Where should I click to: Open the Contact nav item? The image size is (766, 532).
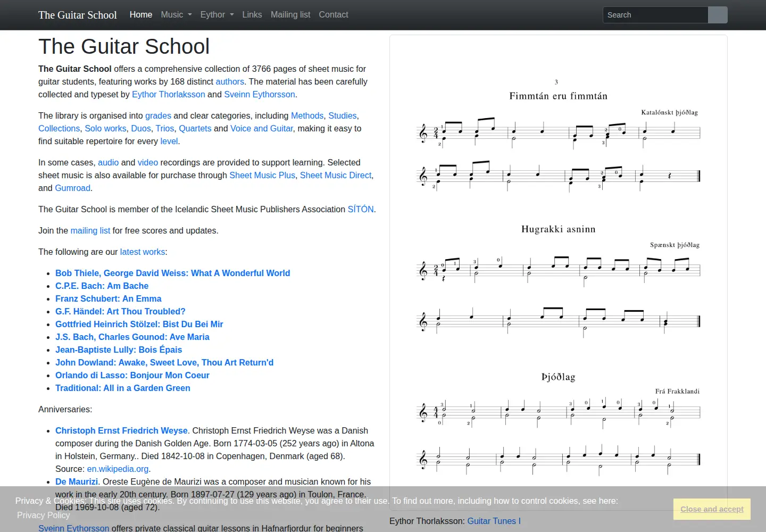[x=334, y=15]
